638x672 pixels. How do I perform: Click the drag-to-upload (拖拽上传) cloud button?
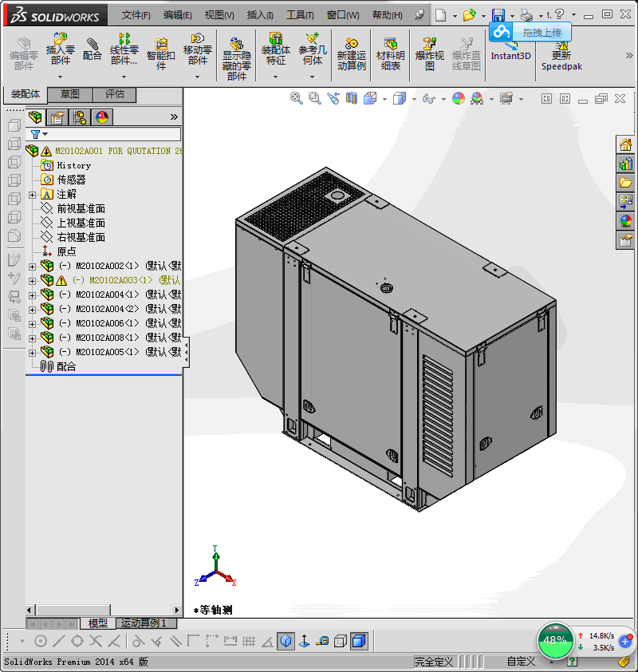(x=530, y=32)
